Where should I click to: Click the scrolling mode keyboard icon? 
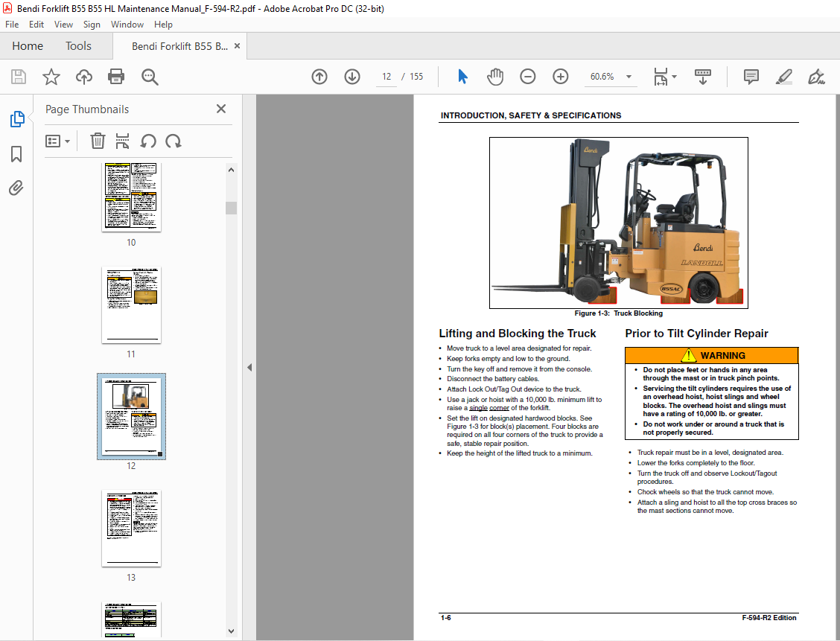click(x=703, y=77)
